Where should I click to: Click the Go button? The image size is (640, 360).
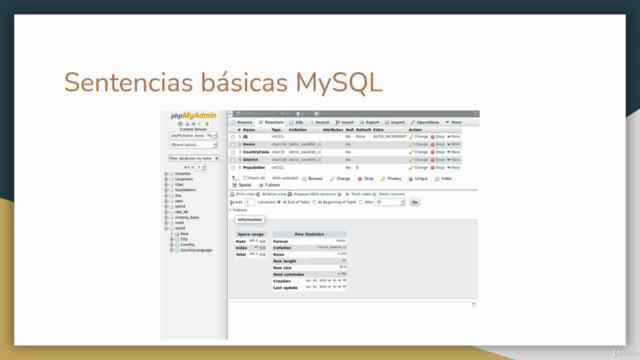(415, 202)
